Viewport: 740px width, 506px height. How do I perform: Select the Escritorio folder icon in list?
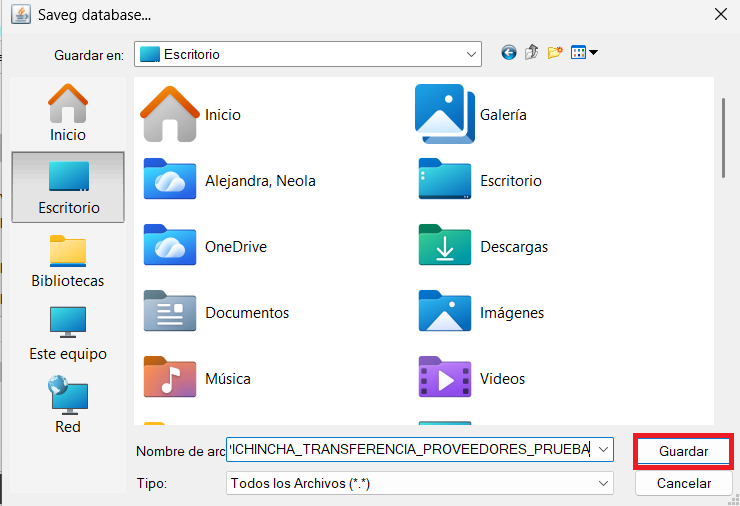click(445, 179)
